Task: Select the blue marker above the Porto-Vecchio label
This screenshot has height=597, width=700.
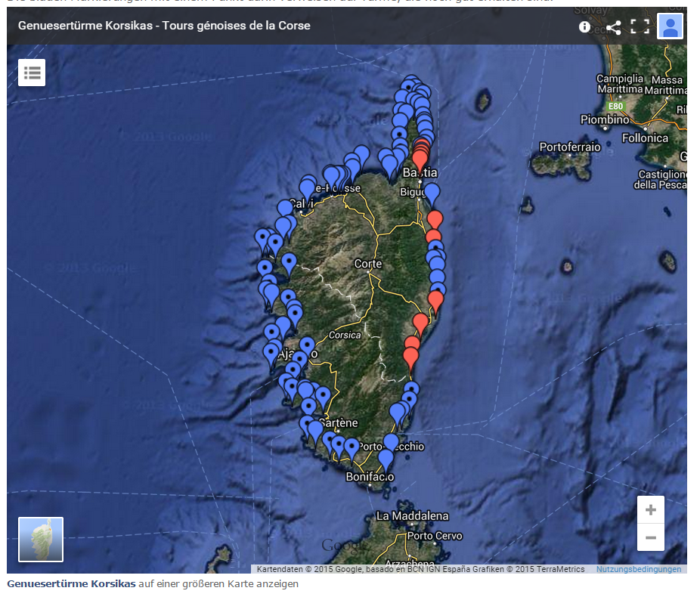Action: tap(391, 443)
